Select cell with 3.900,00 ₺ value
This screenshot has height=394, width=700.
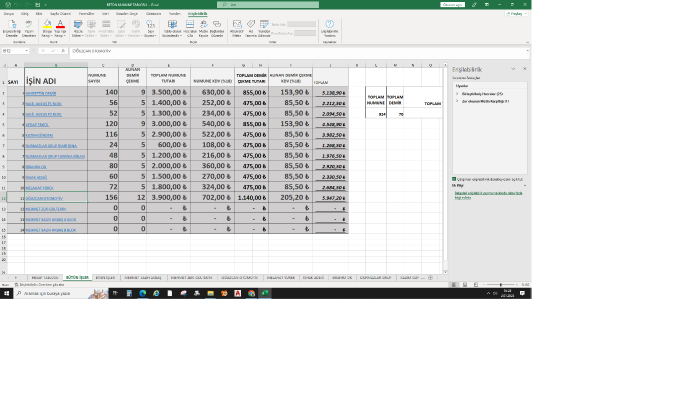pos(168,197)
